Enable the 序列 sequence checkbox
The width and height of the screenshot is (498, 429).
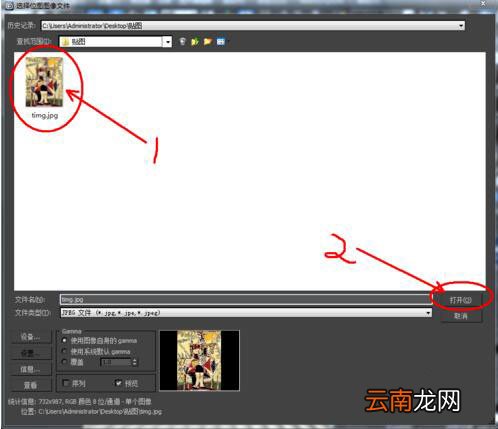[x=66, y=383]
